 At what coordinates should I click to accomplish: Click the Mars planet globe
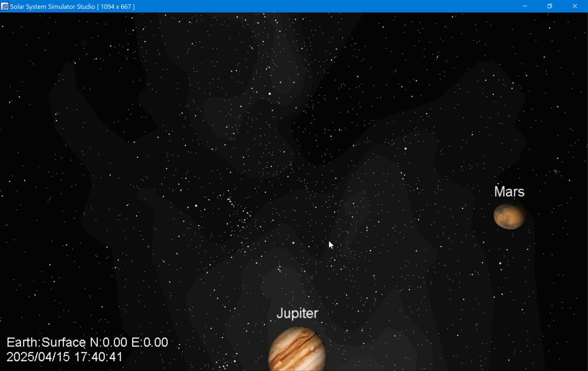click(x=509, y=216)
